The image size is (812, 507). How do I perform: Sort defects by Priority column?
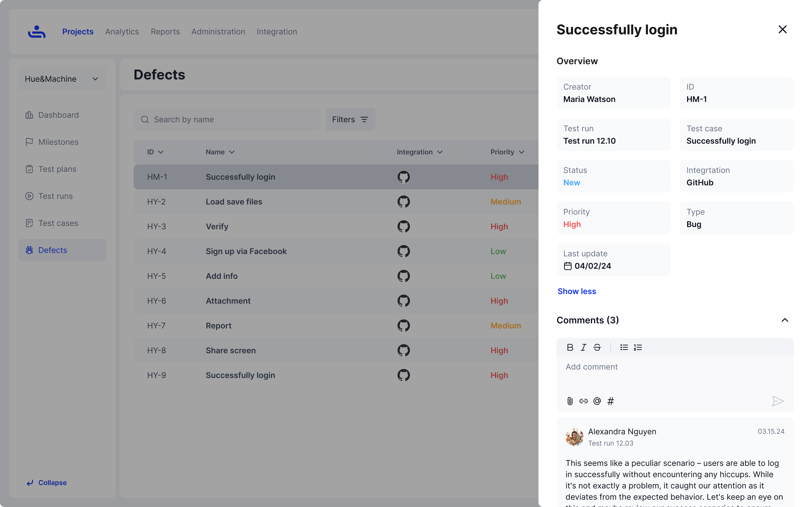[507, 152]
